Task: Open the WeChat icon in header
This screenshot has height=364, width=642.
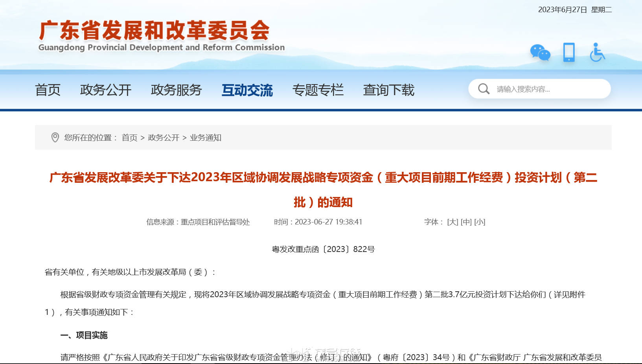Action: coord(540,53)
